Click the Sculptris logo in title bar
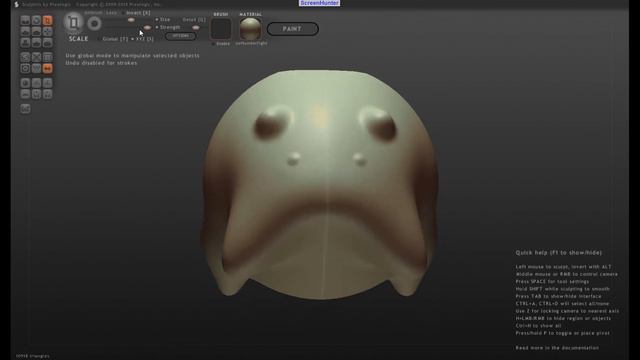 [16, 4]
